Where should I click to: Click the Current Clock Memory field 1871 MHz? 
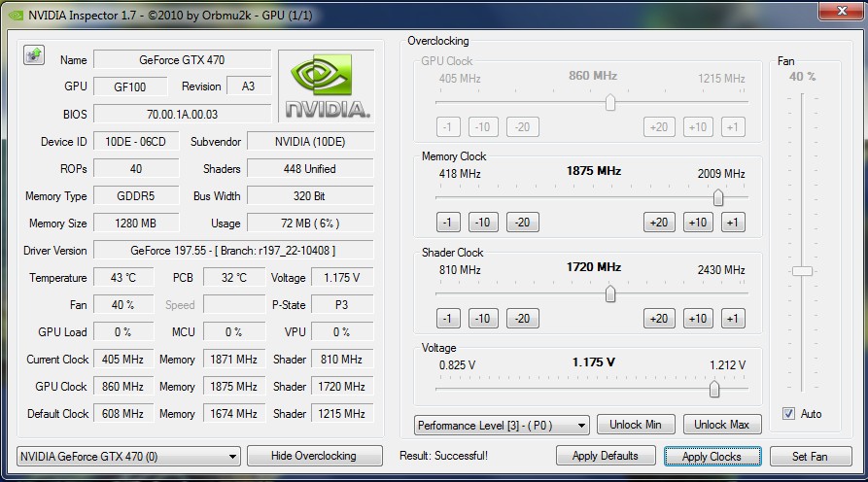coord(234,360)
